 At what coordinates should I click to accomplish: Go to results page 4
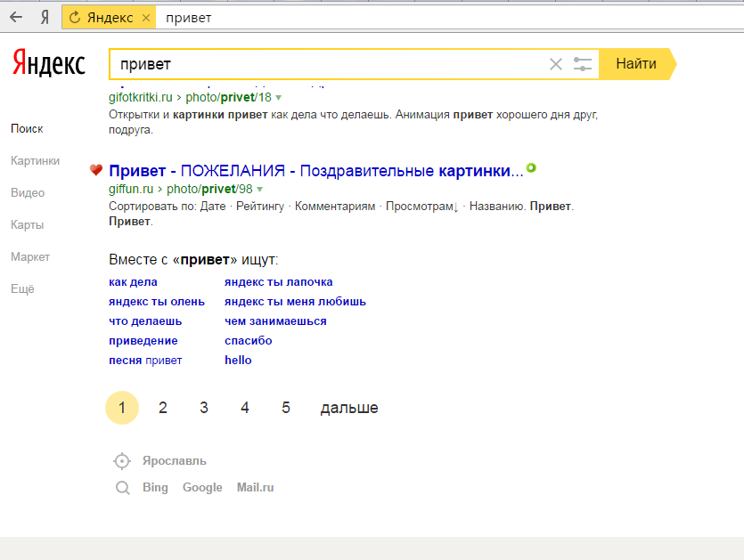[x=245, y=408]
